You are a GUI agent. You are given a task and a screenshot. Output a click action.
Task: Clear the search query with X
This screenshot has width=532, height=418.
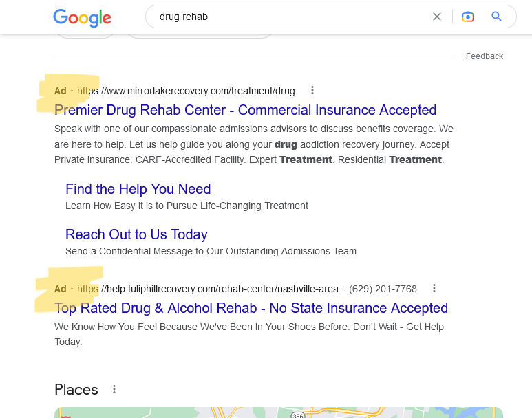[437, 16]
